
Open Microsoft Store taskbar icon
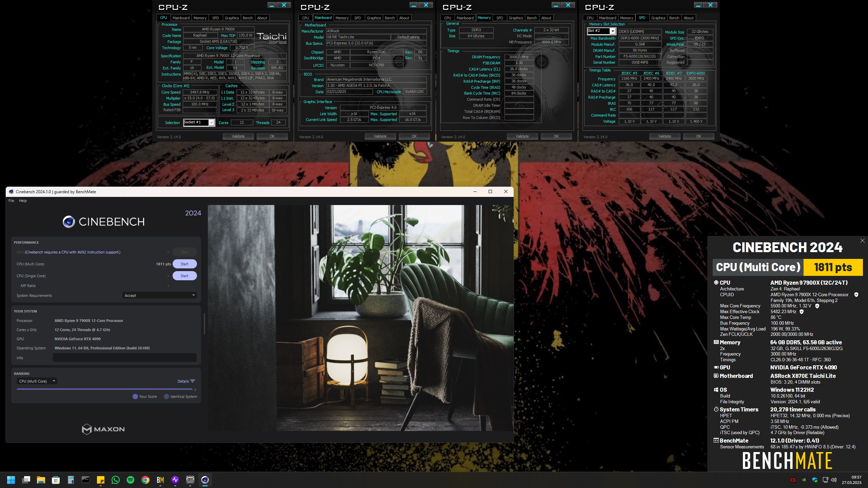56,480
